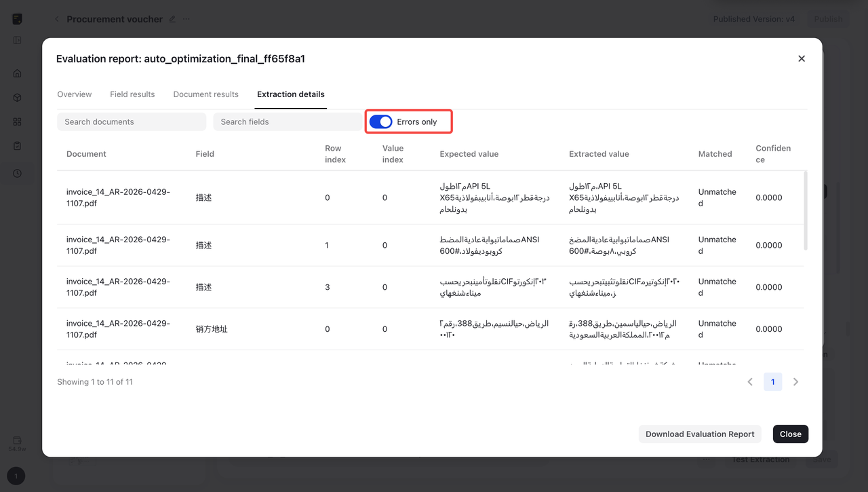Close the evaluation report dialog with X
The image size is (868, 492).
pyautogui.click(x=802, y=59)
